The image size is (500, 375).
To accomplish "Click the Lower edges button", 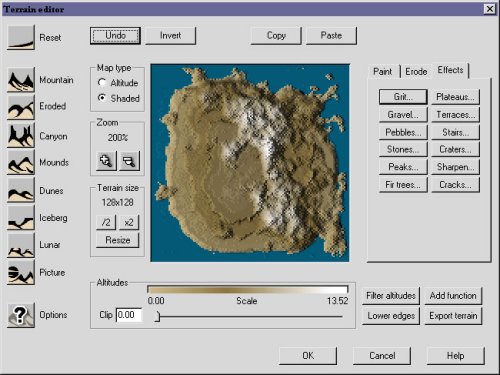I will coord(391,316).
